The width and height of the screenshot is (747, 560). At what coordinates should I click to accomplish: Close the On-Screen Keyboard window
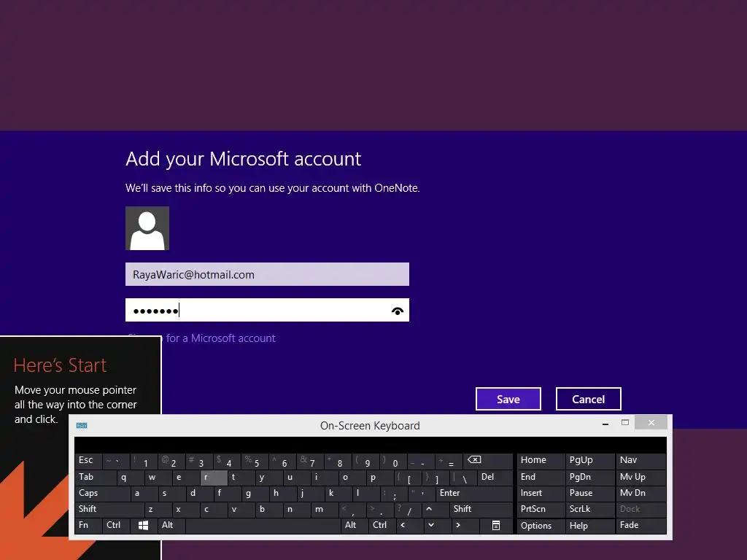point(651,422)
